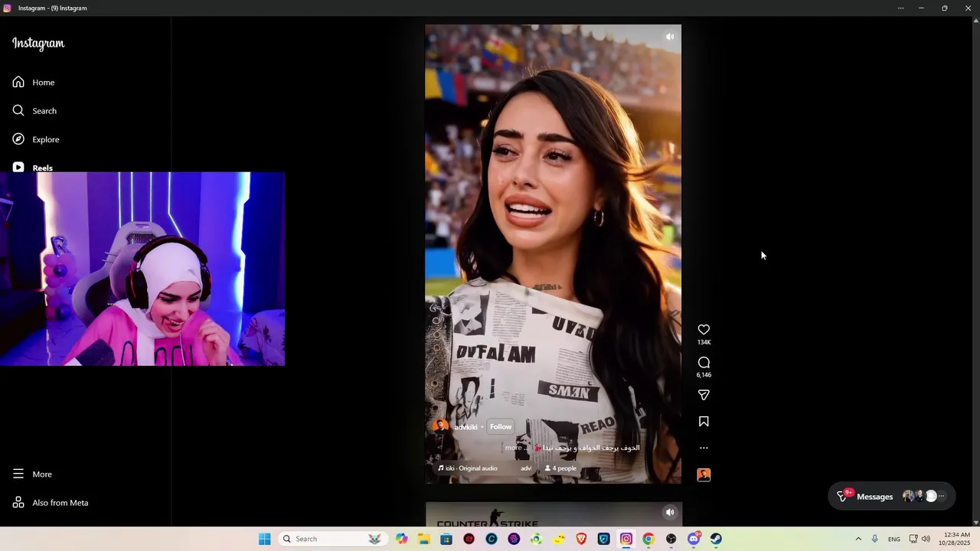The height and width of the screenshot is (551, 980).
Task: Toggle mute on the current reel
Action: point(670,37)
